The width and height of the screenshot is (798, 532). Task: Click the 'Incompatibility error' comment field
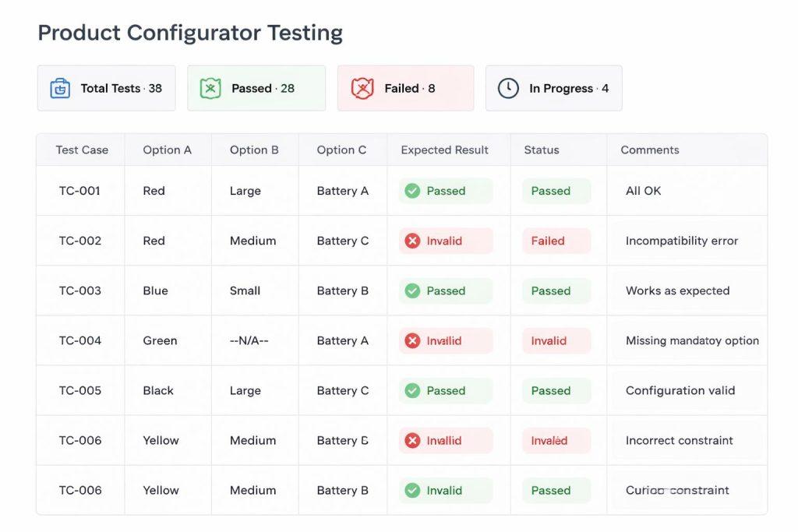click(681, 241)
